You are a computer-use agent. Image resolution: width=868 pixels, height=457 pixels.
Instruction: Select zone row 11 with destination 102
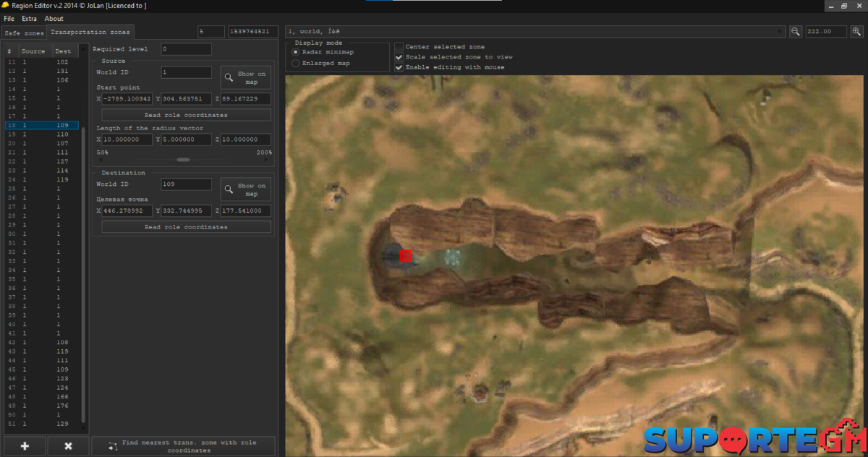41,62
